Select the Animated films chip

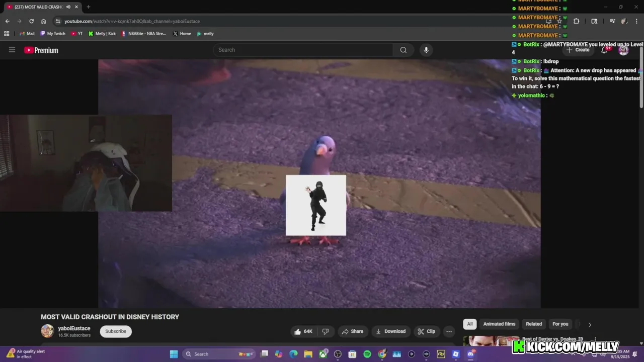[x=499, y=324]
